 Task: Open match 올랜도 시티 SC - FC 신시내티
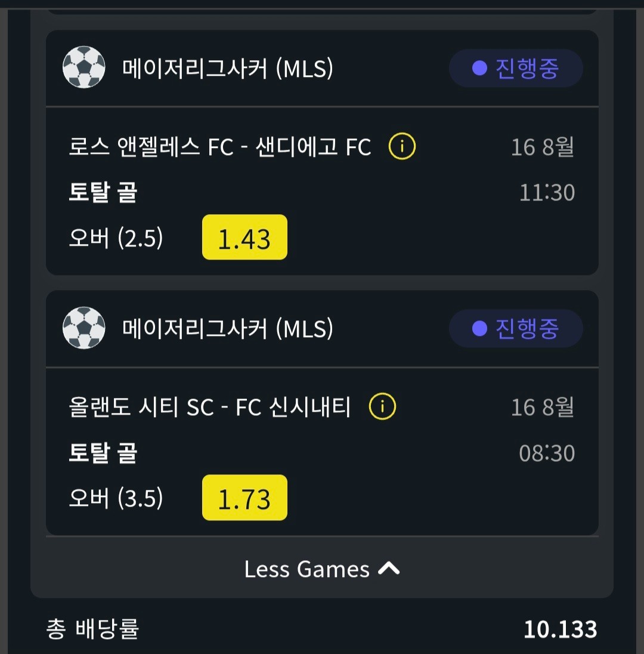(210, 407)
